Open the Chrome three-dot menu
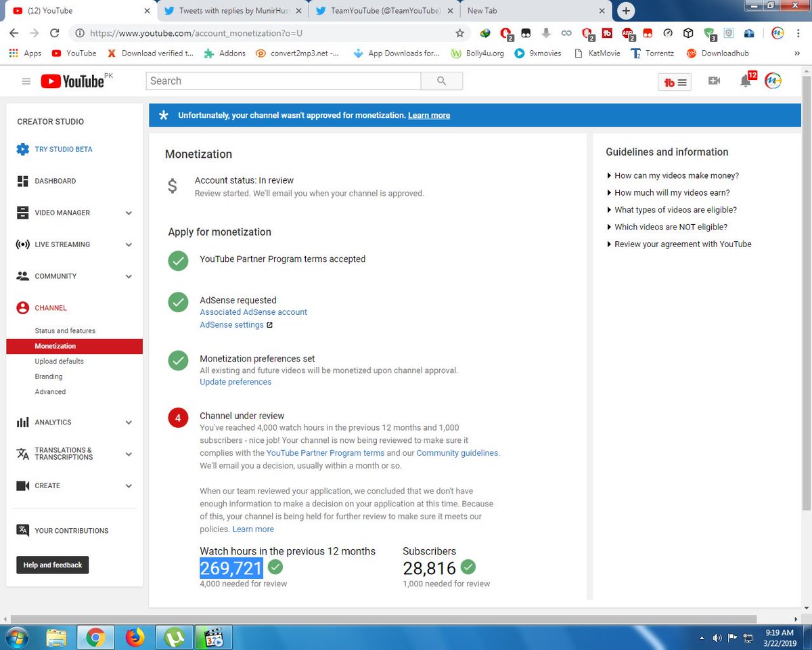Viewport: 812px width, 650px height. coord(798,32)
